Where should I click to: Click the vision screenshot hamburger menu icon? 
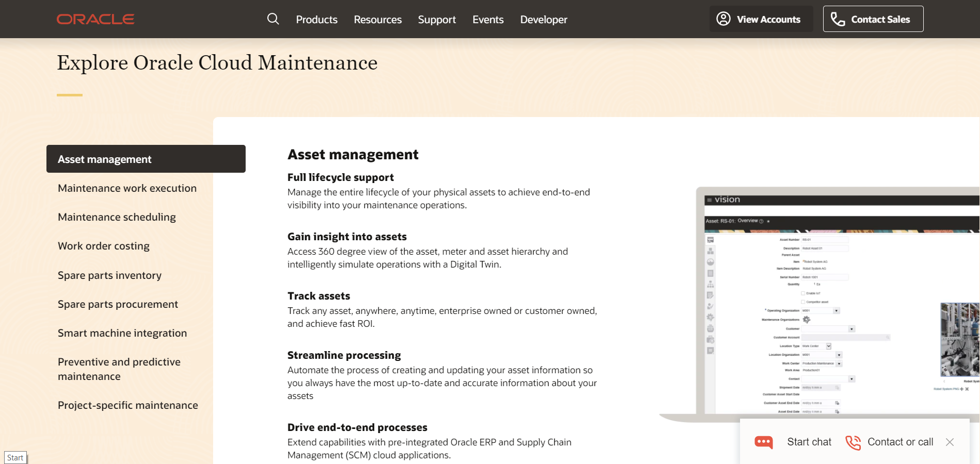(710, 200)
